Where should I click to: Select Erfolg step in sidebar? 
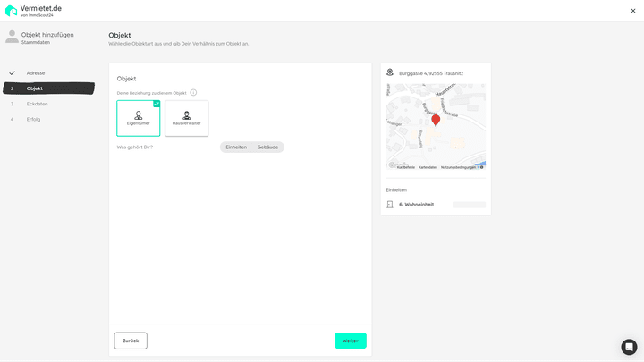[x=33, y=119]
